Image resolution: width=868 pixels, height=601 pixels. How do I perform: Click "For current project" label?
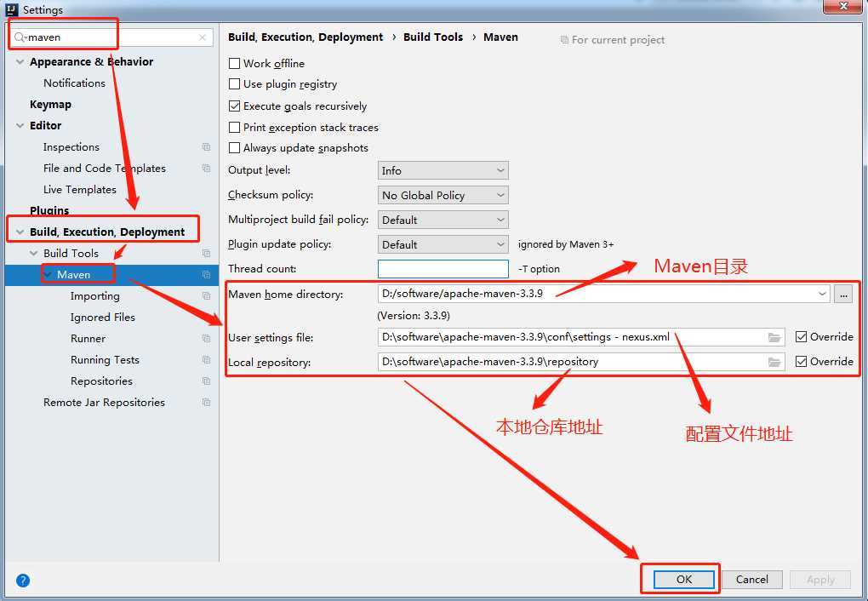click(618, 40)
